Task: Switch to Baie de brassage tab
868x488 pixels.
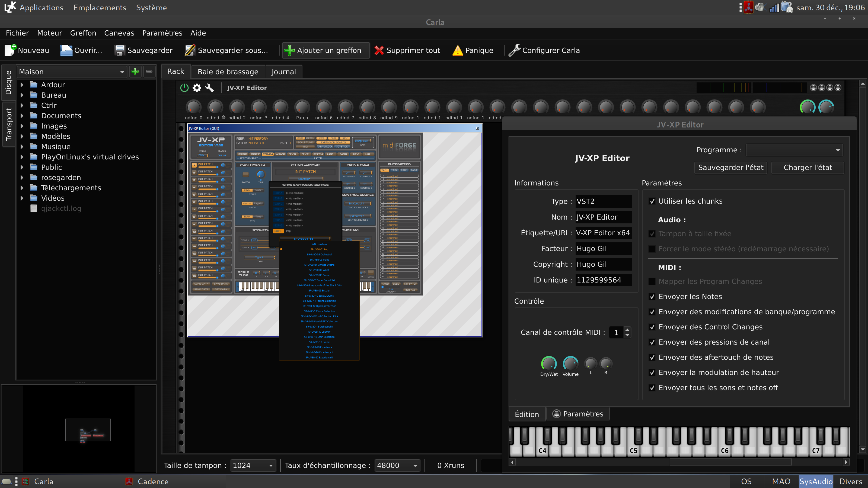Action: tap(228, 72)
